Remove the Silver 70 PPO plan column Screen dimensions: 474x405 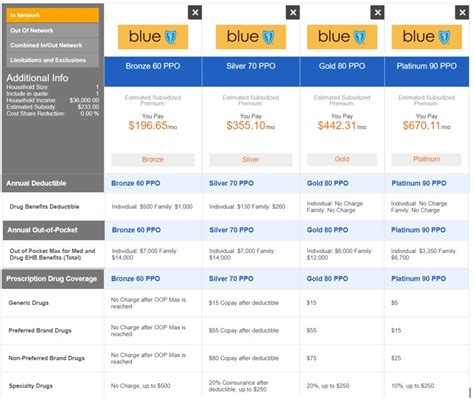click(293, 13)
